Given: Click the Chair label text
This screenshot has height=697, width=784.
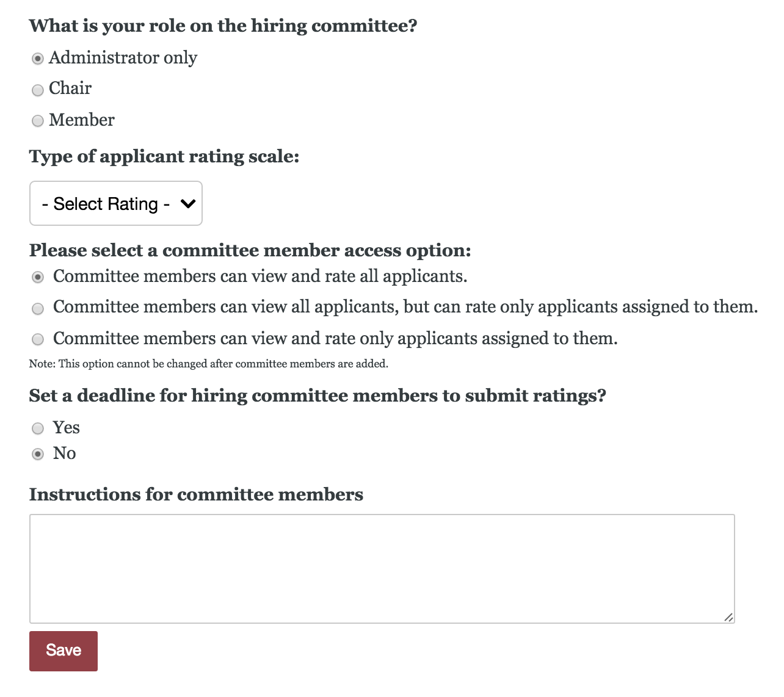Looking at the screenshot, I should click(x=70, y=88).
